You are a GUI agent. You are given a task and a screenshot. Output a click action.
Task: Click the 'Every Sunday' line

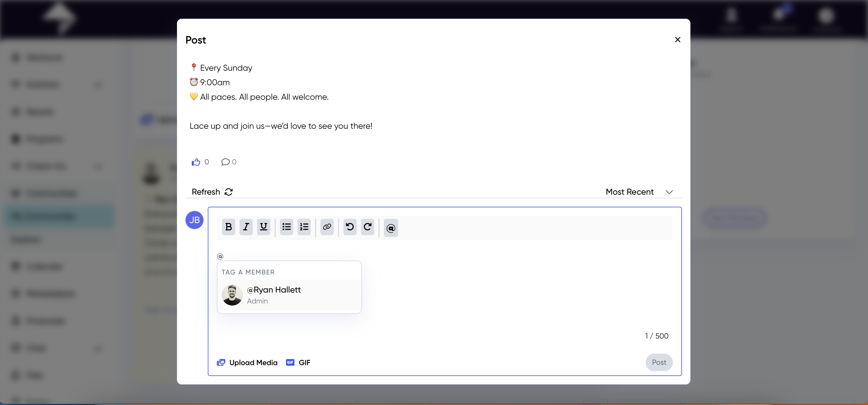226,68
